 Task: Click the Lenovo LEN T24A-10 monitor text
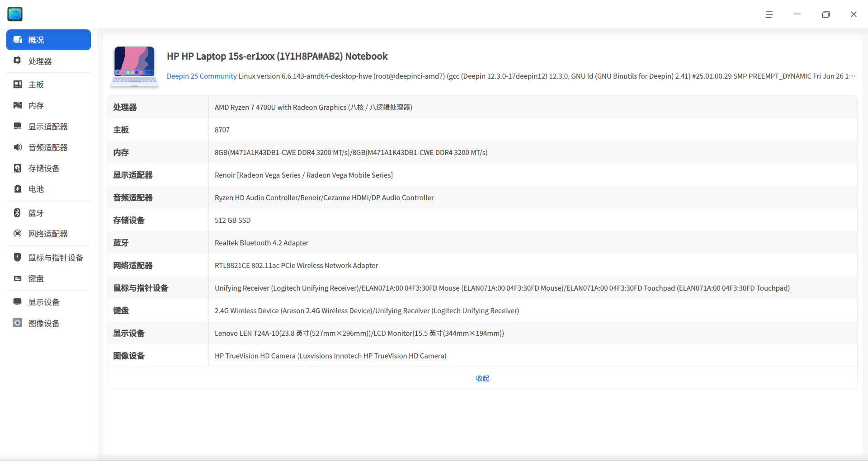click(x=359, y=333)
